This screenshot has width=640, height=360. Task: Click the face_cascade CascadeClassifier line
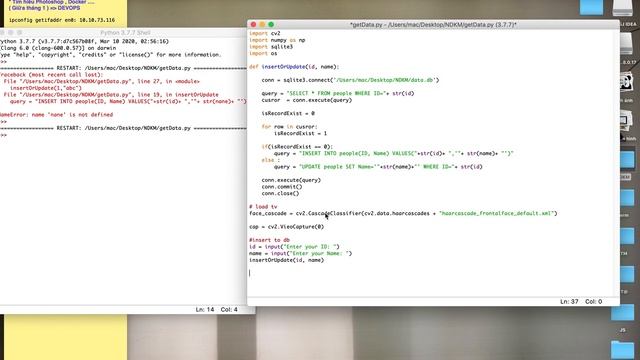(403, 213)
